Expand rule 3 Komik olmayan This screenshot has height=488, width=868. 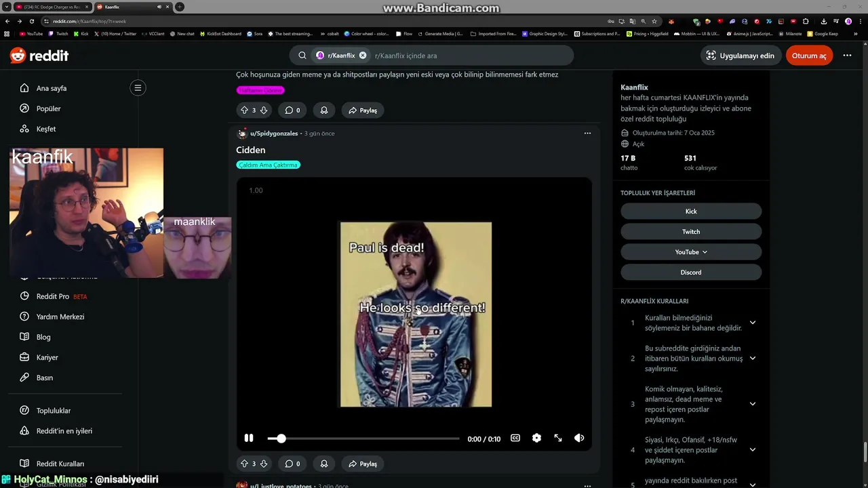(x=752, y=404)
